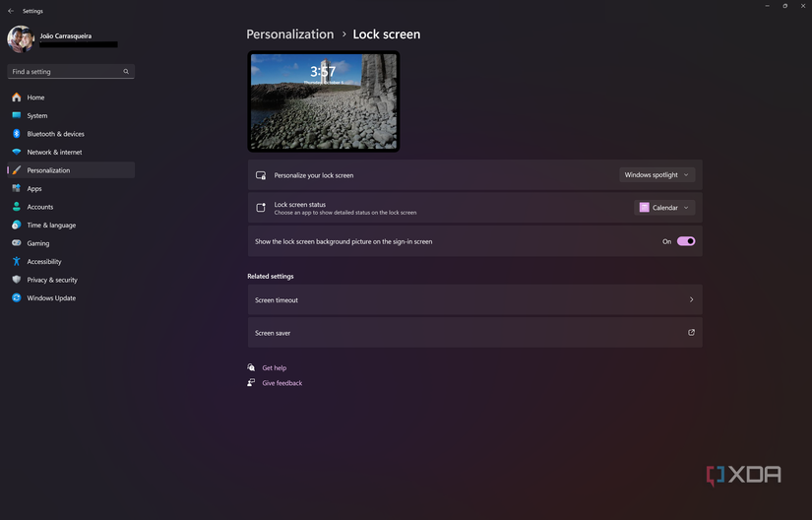Click the Apps icon in sidebar
The image size is (812, 520).
17,188
